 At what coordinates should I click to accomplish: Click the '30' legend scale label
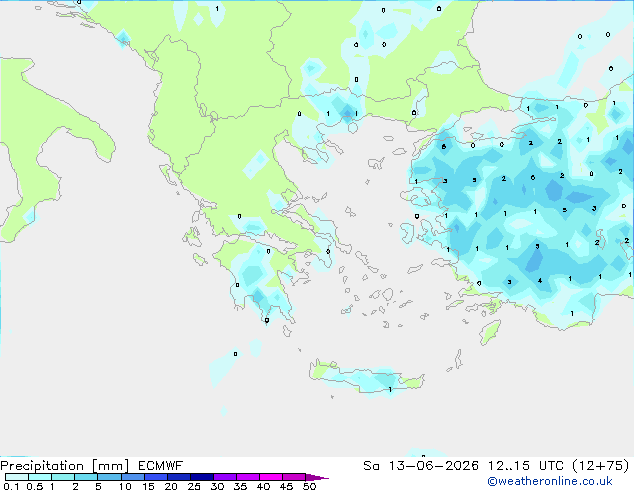[218, 486]
